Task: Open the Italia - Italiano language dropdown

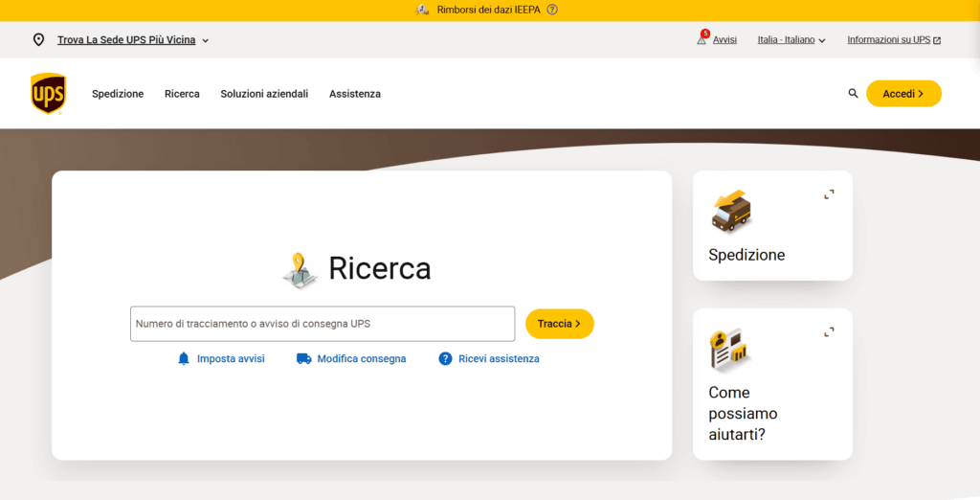Action: click(x=791, y=39)
